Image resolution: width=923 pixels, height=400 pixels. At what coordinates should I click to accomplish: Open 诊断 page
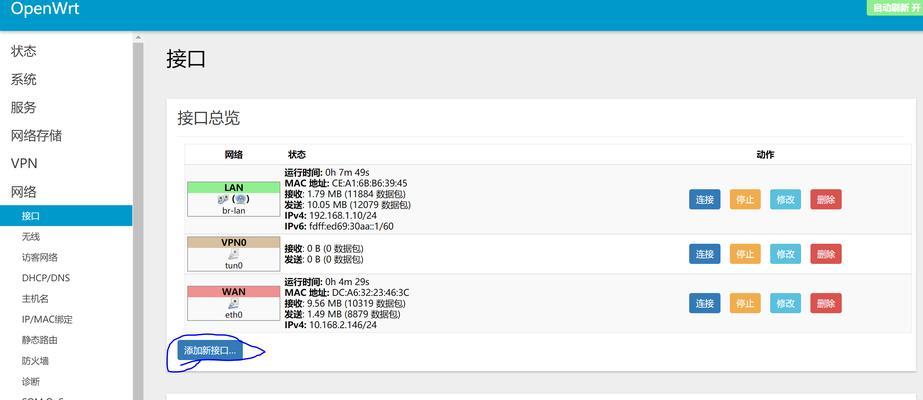click(31, 381)
